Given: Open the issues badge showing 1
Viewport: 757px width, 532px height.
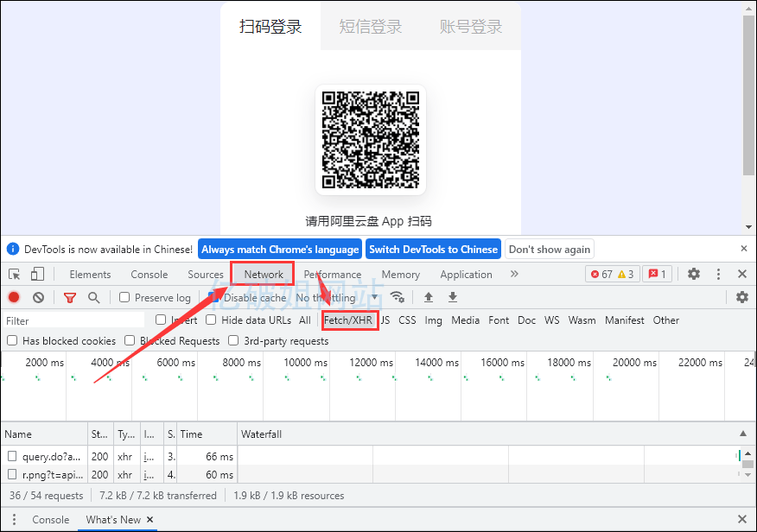Looking at the screenshot, I should 657,274.
